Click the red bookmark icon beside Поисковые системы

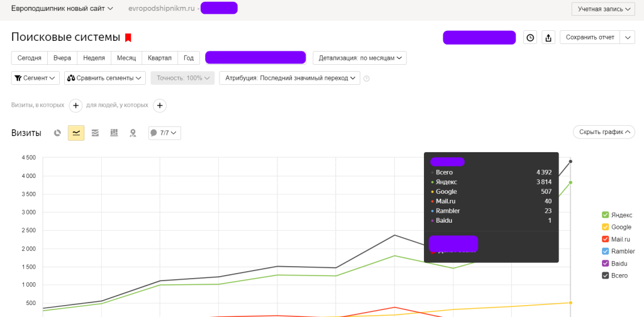tap(128, 38)
